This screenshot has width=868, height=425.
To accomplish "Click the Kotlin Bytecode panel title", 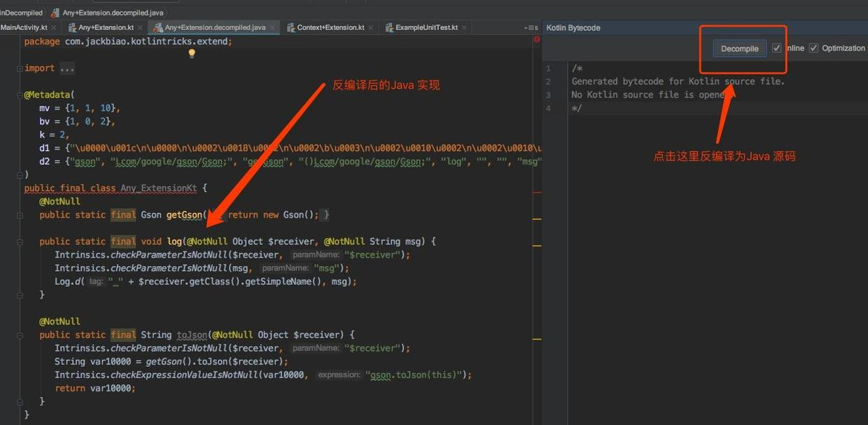I will (573, 28).
